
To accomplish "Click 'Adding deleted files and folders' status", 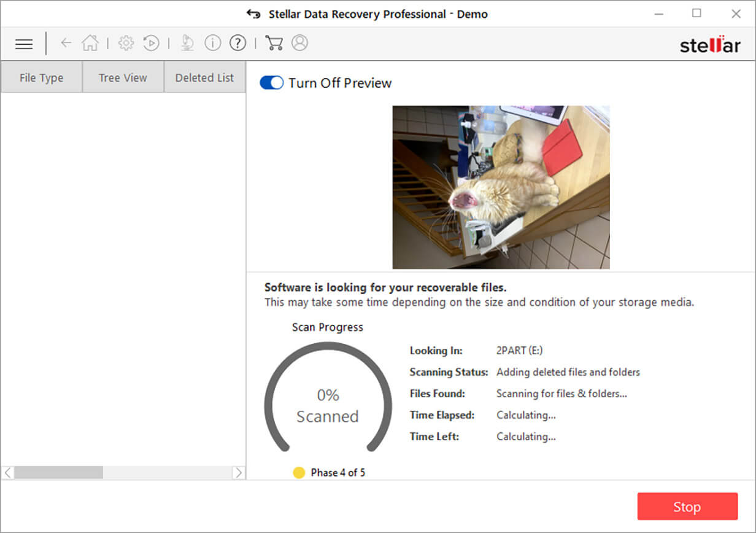I will [x=568, y=372].
